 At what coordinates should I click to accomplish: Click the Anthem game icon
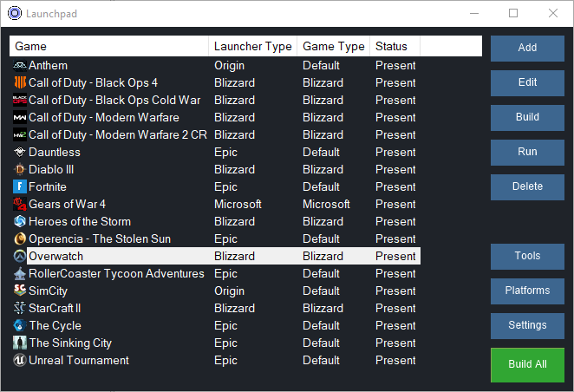point(20,65)
